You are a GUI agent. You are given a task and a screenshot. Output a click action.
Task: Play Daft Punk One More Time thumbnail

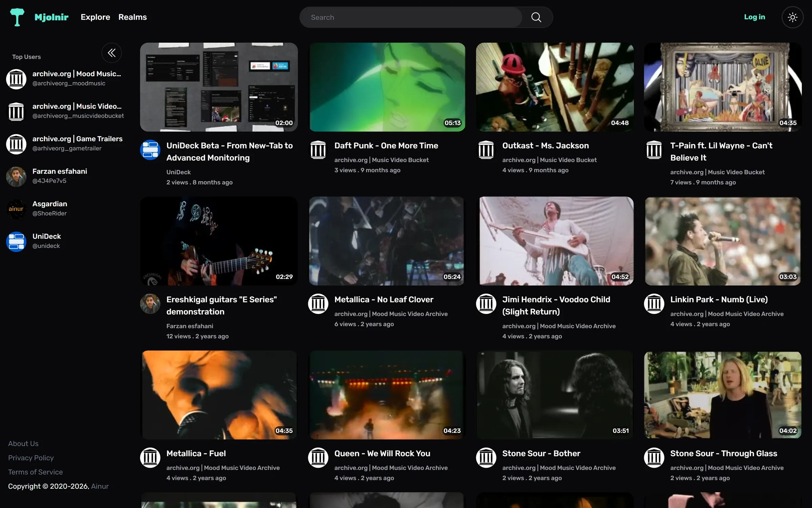pos(387,87)
